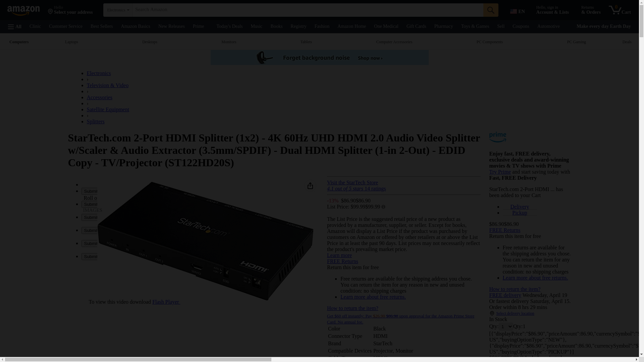
Task: Open the Electronics search category dropdown
Action: [x=118, y=10]
